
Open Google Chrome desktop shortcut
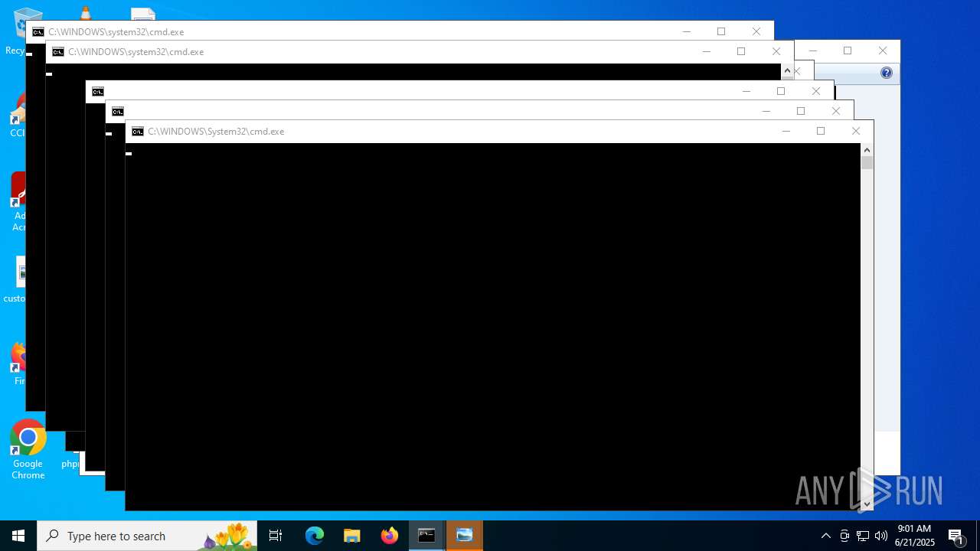28,450
